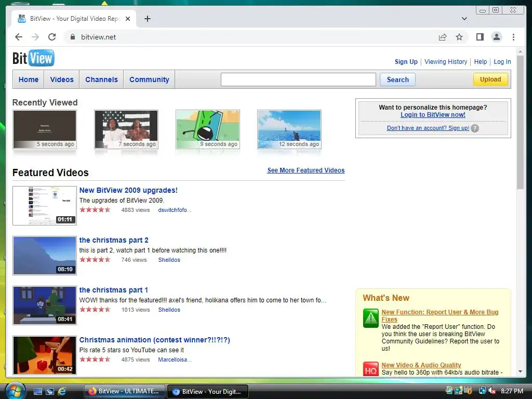This screenshot has height=399, width=532.
Task: View site info via the padlock icon
Action: point(73,37)
